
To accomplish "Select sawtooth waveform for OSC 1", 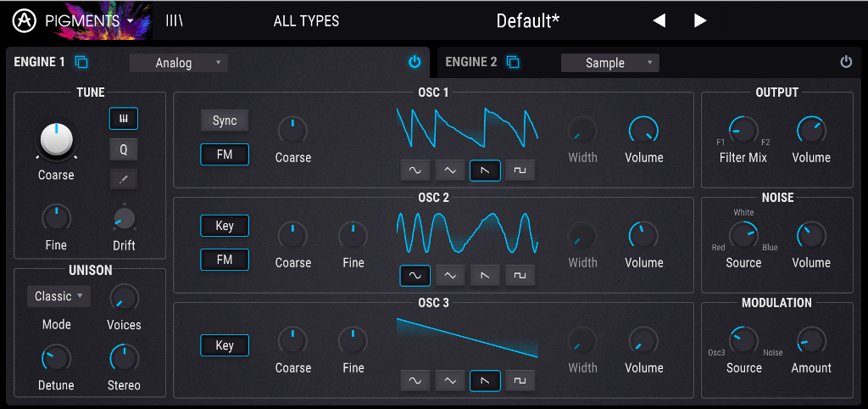I will click(486, 171).
